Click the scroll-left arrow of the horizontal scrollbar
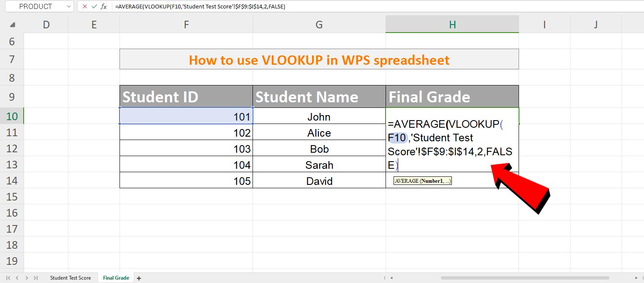This screenshot has width=644, height=283. (391, 278)
